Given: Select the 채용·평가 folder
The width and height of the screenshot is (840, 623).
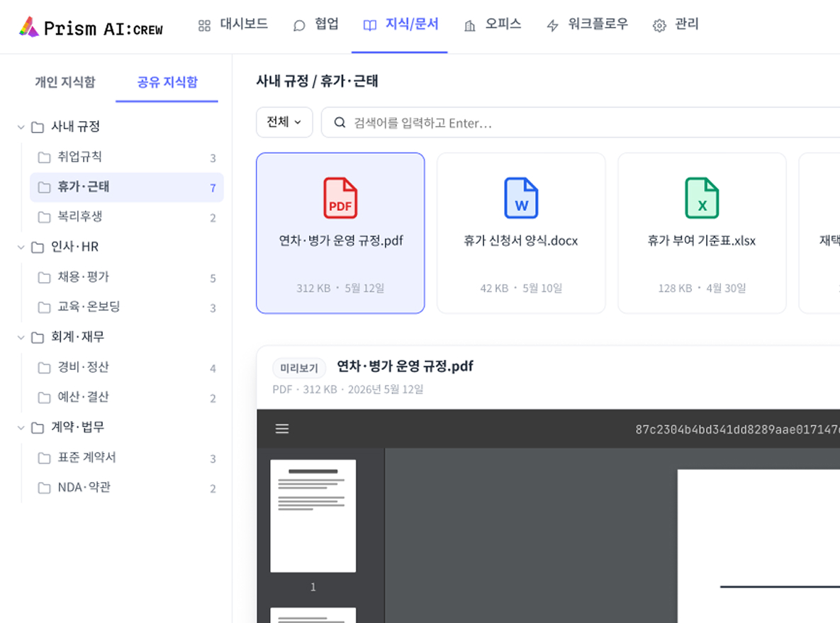Looking at the screenshot, I should click(x=126, y=278).
